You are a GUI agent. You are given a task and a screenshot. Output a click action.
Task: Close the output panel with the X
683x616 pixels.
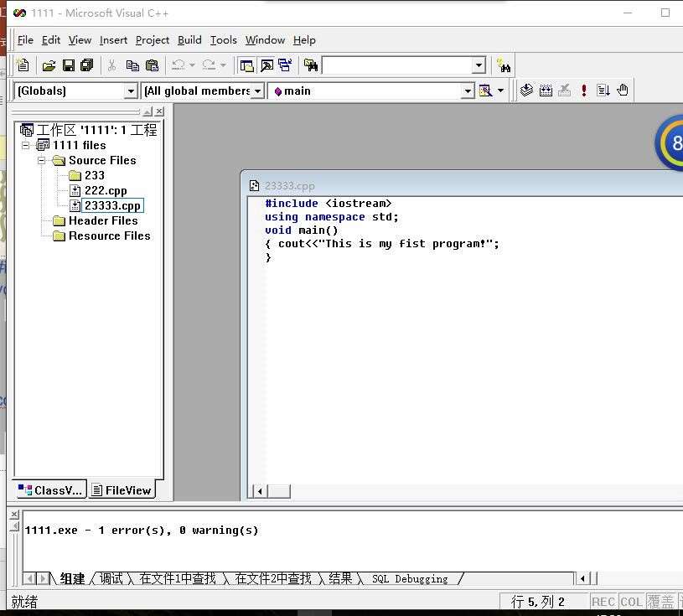coord(14,515)
